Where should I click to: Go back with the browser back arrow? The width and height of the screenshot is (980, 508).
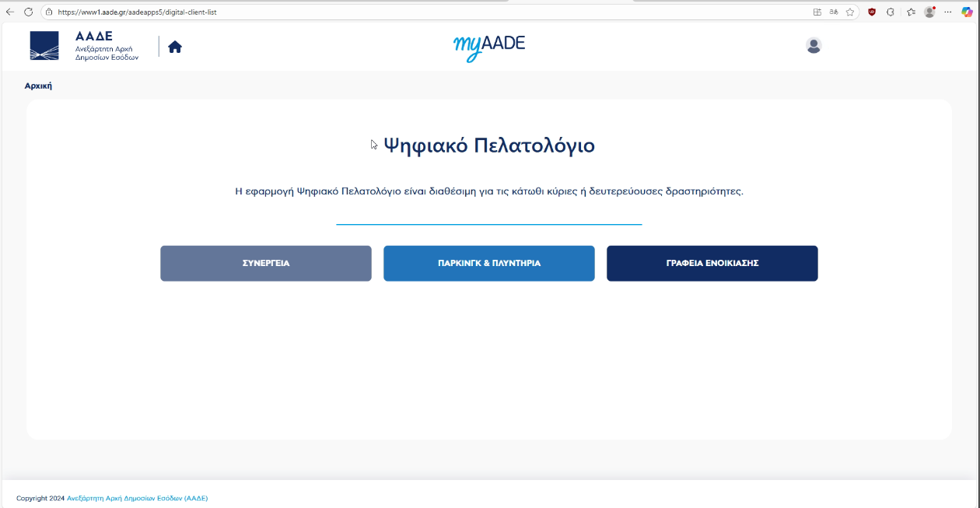click(x=10, y=12)
